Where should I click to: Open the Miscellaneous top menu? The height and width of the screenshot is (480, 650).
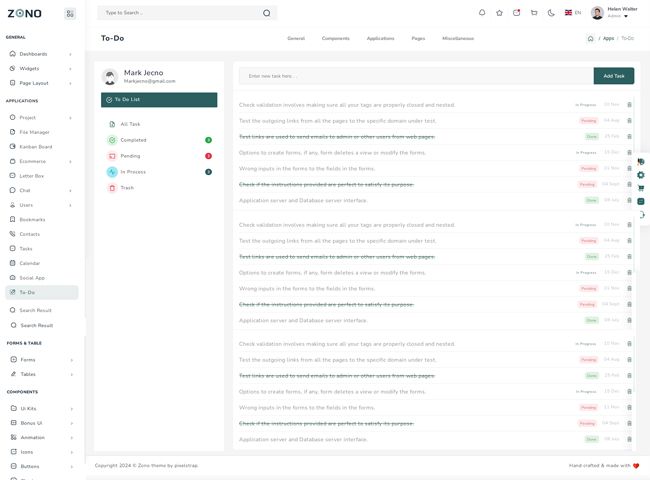[x=458, y=38]
